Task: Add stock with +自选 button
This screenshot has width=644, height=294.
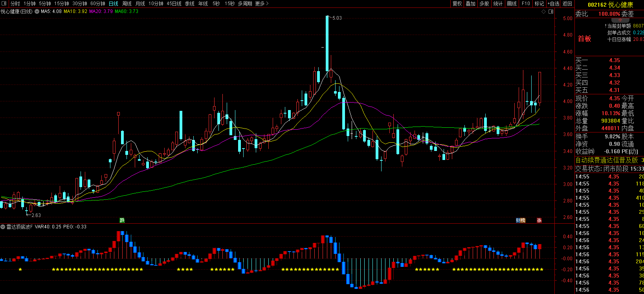Action: click(x=553, y=4)
